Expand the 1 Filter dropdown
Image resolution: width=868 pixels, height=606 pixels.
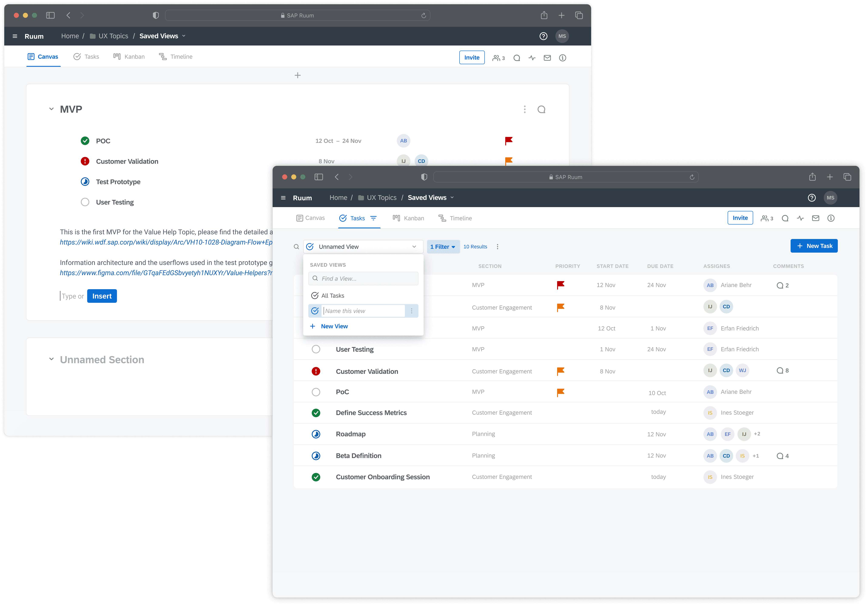tap(443, 247)
